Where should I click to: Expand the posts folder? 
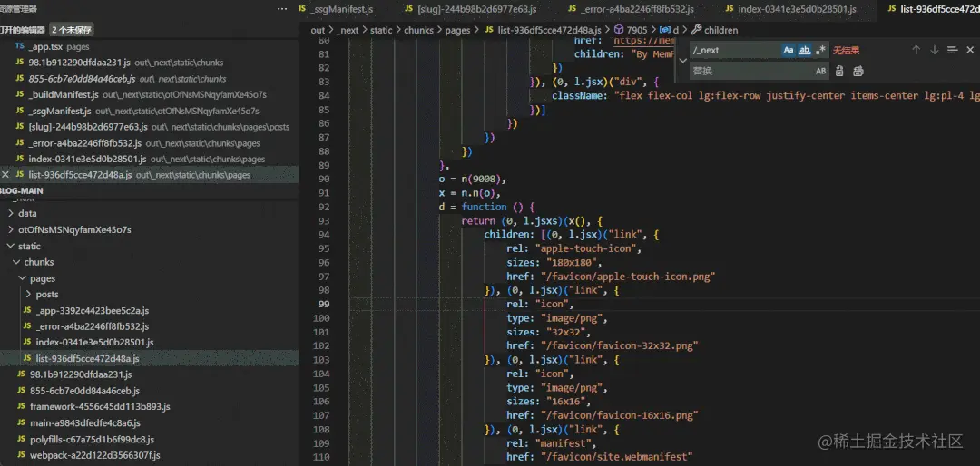(47, 295)
